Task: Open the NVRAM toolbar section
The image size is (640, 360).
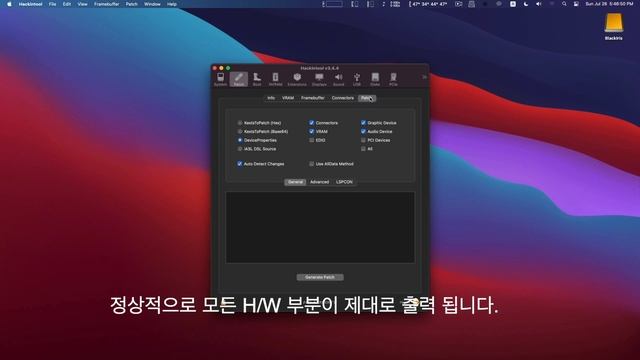Action: point(276,79)
